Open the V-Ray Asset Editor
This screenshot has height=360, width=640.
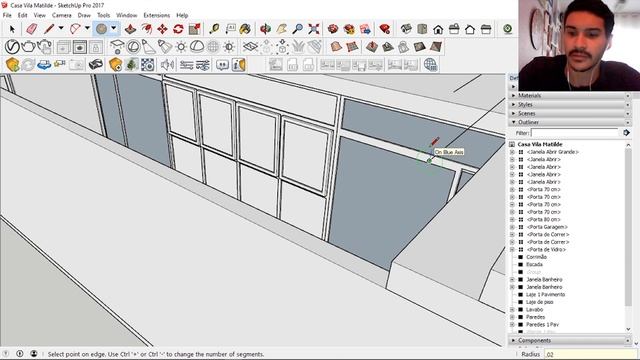point(12,47)
